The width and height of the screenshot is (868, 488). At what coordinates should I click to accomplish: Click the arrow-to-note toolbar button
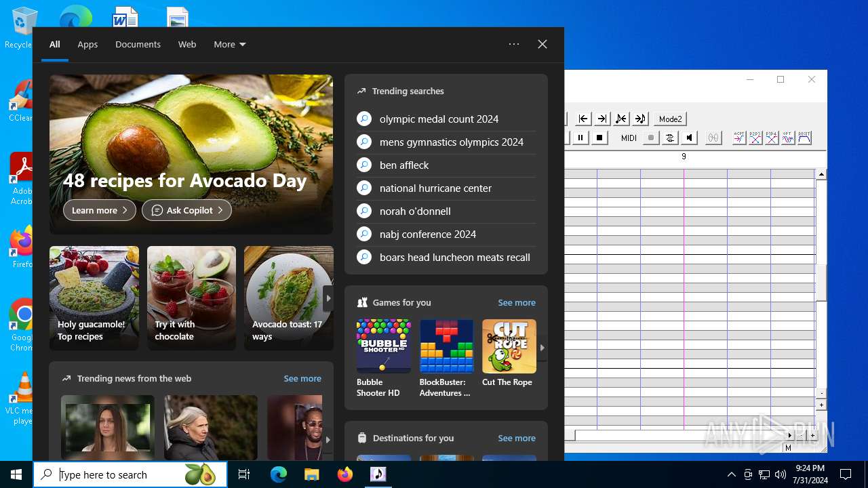coord(640,119)
